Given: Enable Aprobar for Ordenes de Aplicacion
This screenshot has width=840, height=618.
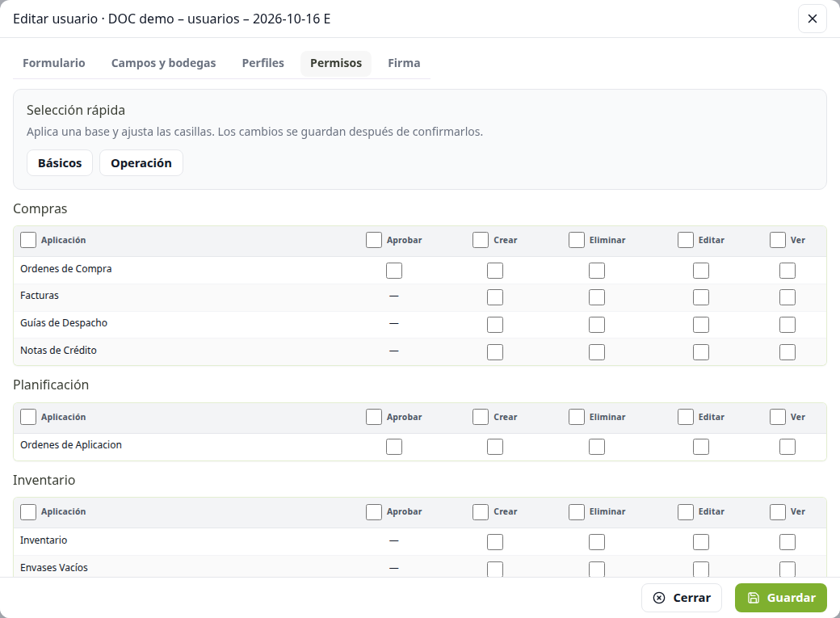Looking at the screenshot, I should (394, 447).
